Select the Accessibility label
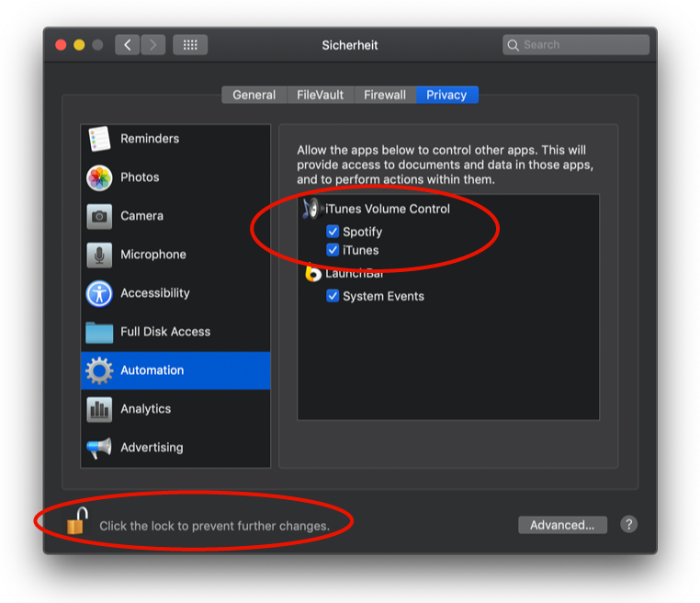Screen dimensions: 700x603 pos(155,293)
